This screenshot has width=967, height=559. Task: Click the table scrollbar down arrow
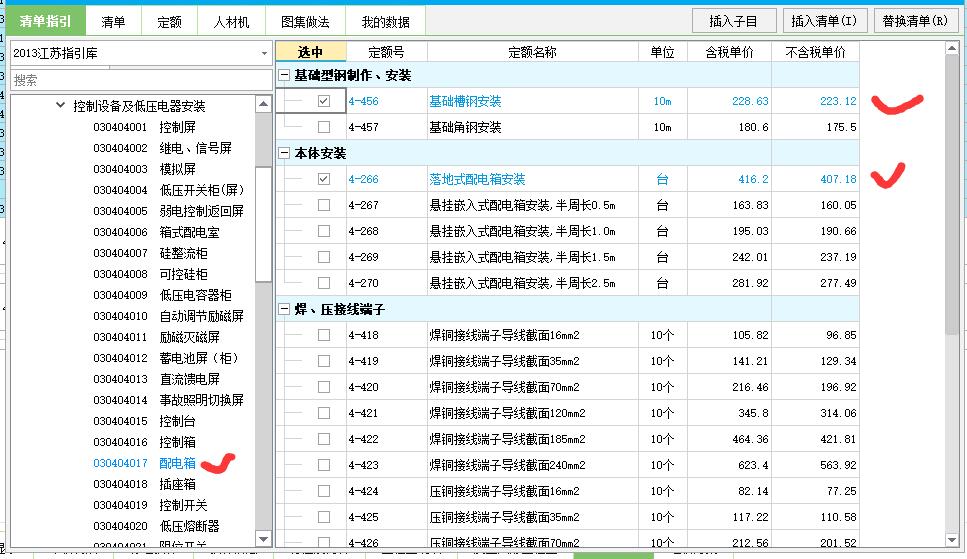952,540
